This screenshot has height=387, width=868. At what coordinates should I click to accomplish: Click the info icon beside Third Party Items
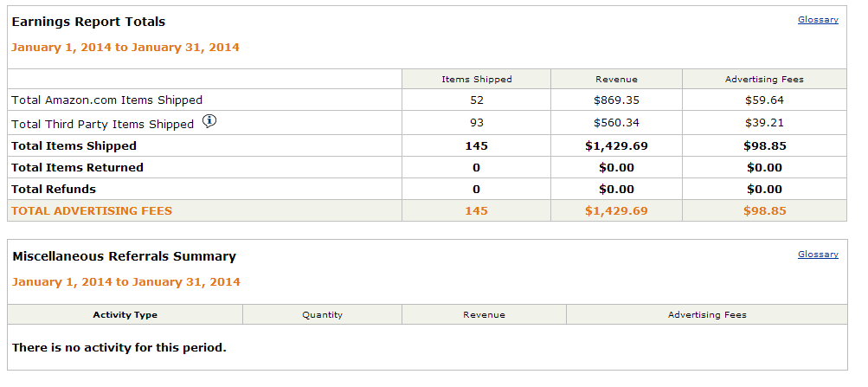pos(209,122)
